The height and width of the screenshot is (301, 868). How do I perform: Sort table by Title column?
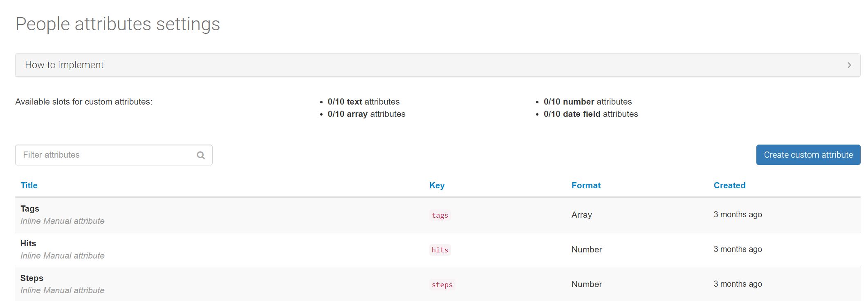point(29,185)
